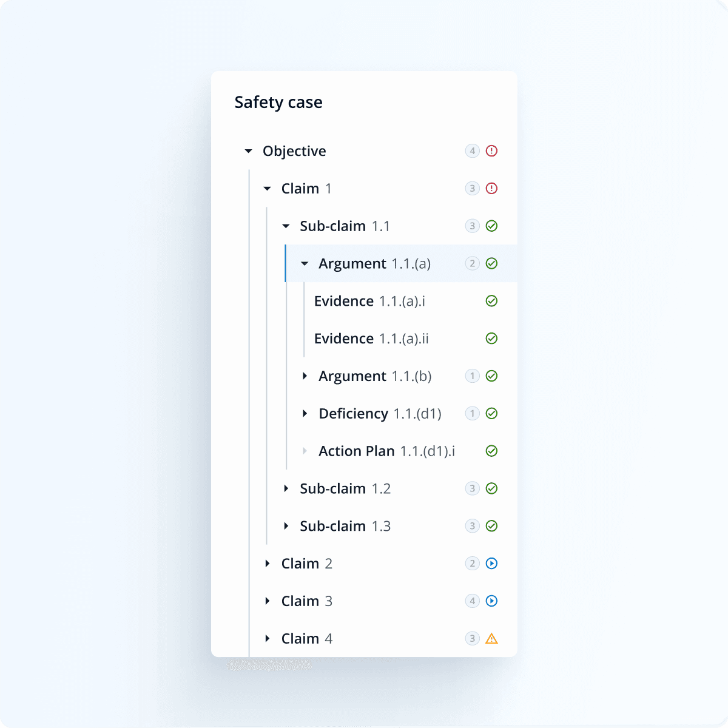Image resolution: width=728 pixels, height=728 pixels.
Task: Expand the Claim 4 node
Action: tap(267, 638)
